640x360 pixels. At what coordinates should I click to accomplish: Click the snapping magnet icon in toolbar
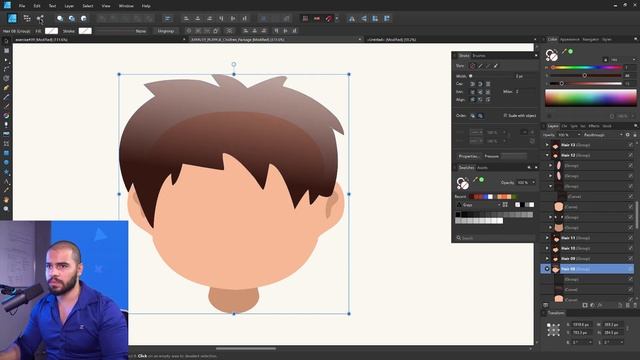coord(329,18)
